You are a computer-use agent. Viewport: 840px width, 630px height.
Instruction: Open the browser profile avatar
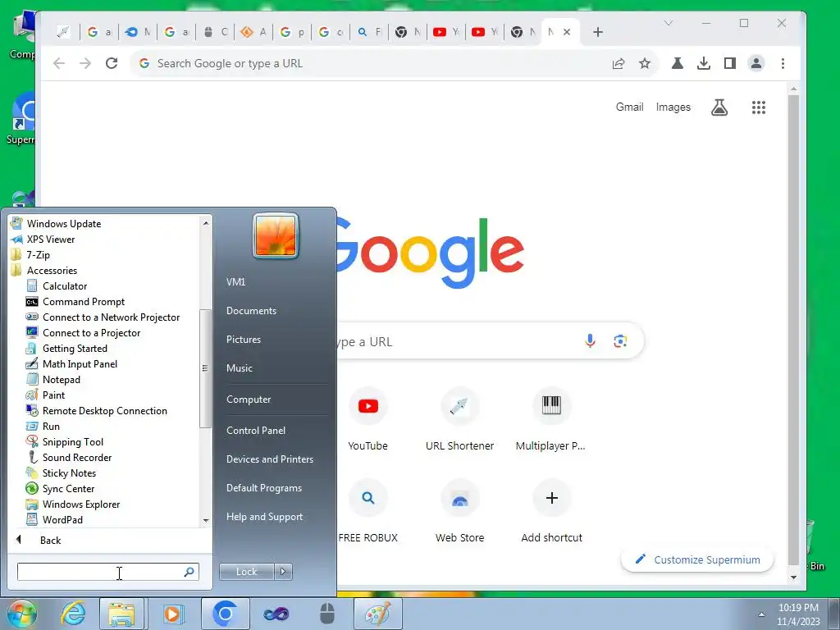[756, 63]
